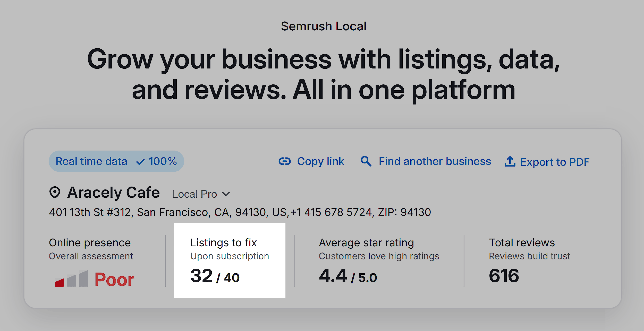This screenshot has width=644, height=331.
Task: Click the 100% value in the badge
Action: point(163,161)
